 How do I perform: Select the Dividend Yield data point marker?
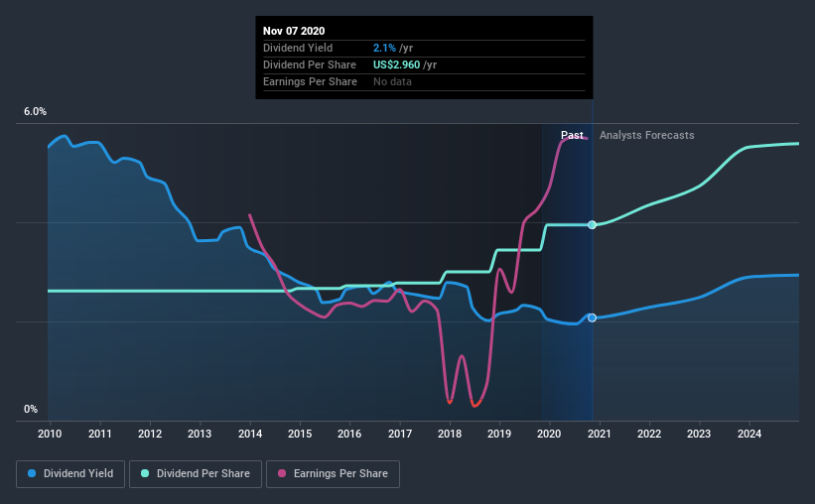pos(592,317)
